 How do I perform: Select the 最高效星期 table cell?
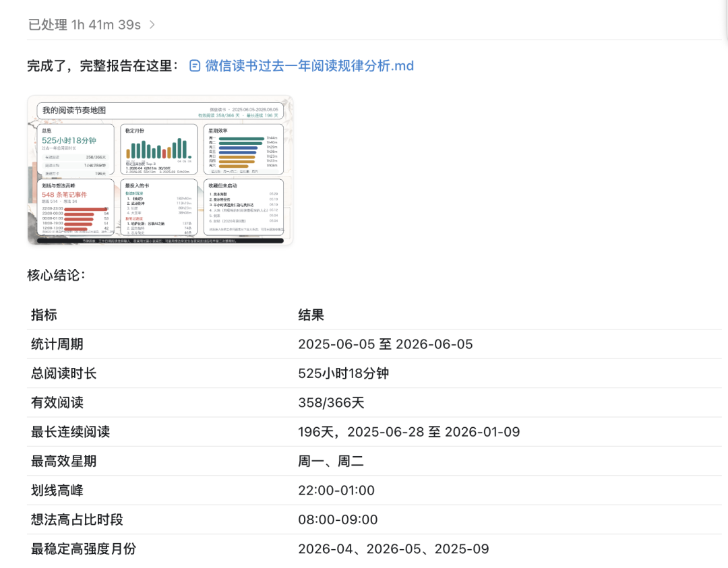[x=63, y=462]
